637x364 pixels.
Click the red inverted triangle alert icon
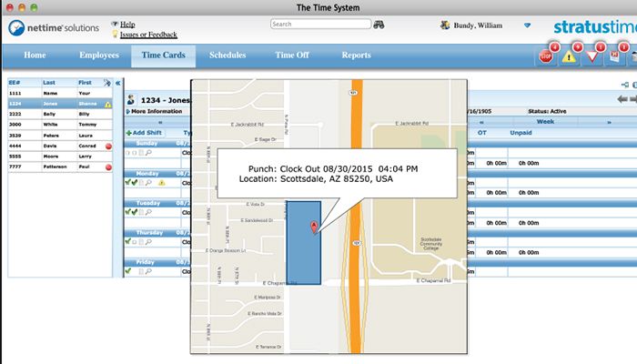point(593,56)
